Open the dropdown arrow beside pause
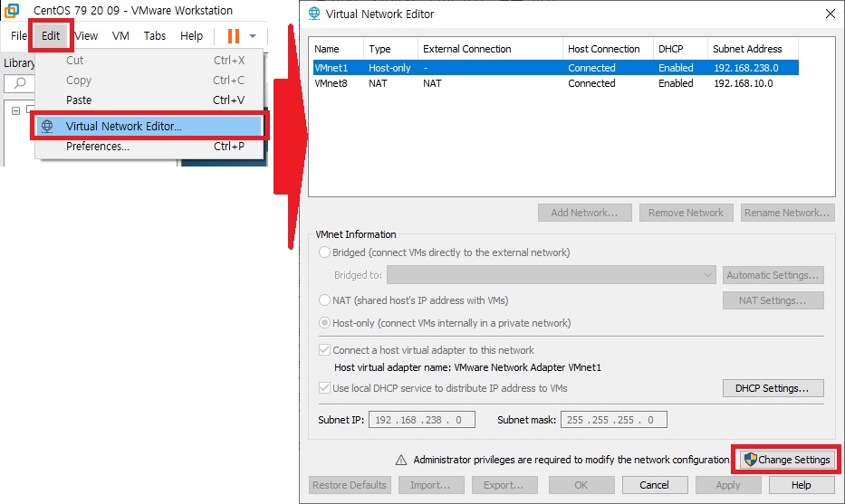The image size is (845, 504). pos(253,36)
